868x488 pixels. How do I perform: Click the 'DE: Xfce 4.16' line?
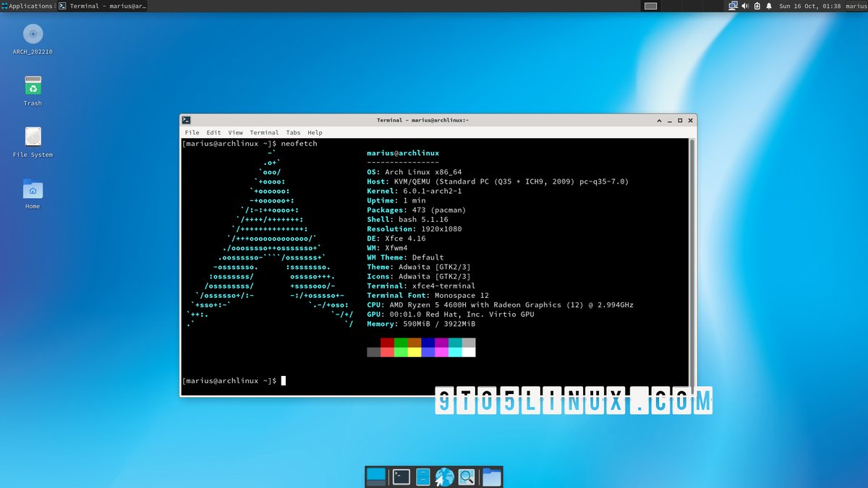[x=396, y=238]
